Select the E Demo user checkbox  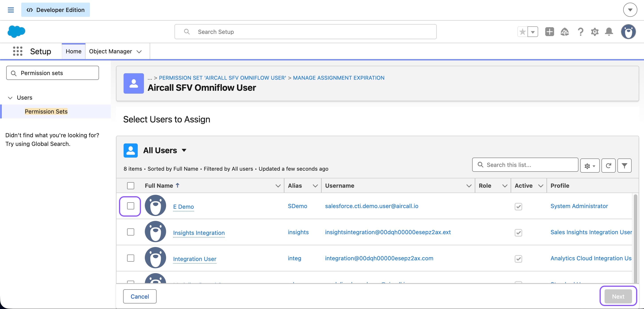130,206
